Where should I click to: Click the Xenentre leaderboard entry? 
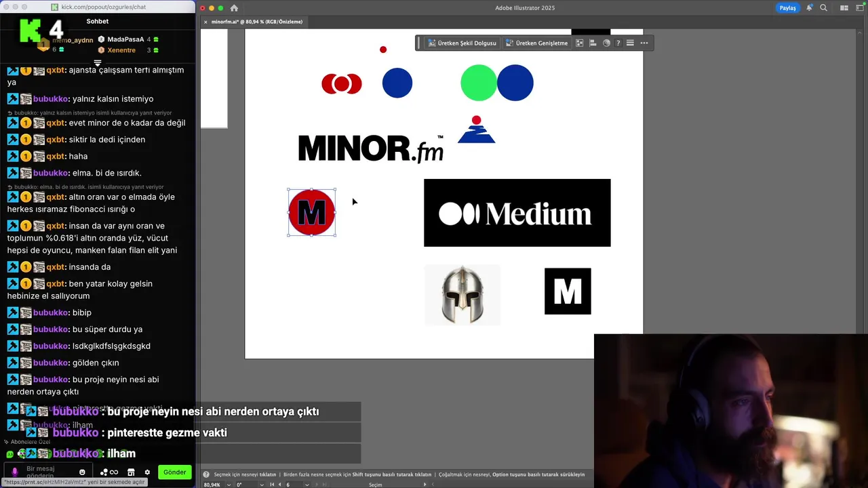pos(128,50)
